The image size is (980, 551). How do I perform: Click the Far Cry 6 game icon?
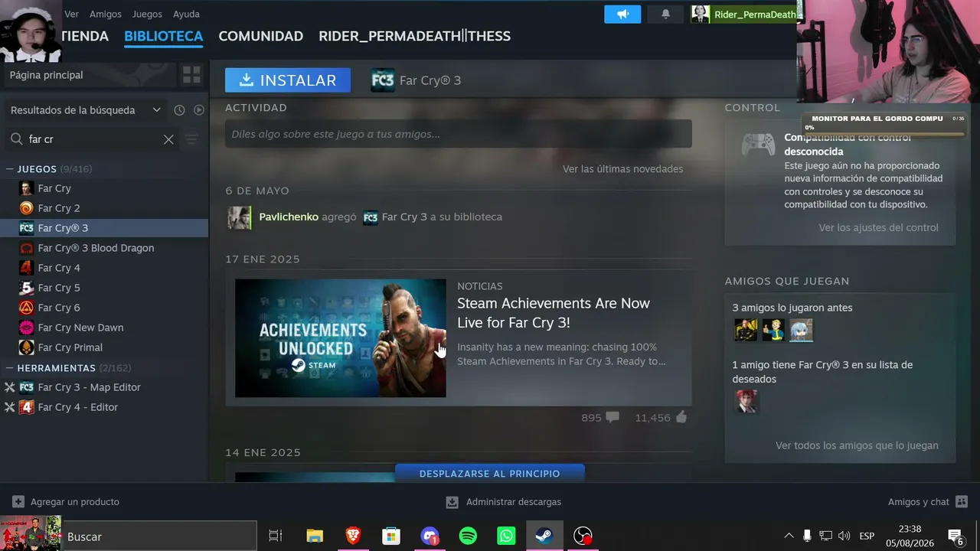pos(26,308)
